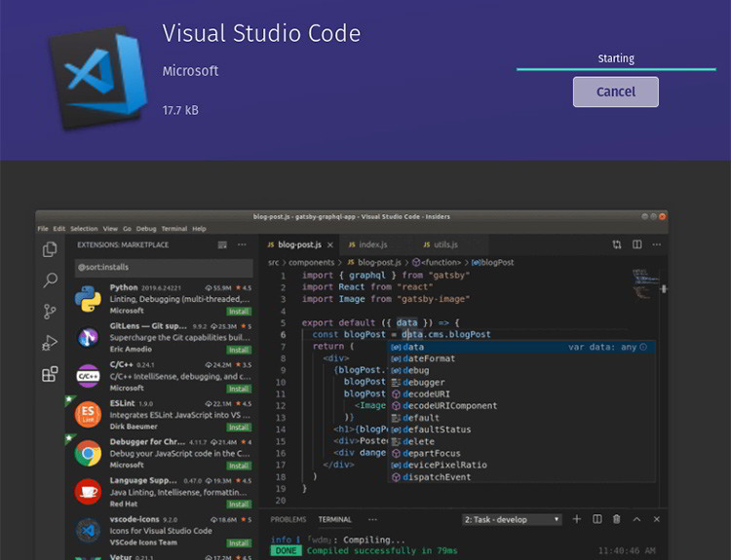Open the Explorer files icon in activity bar
Viewport: 731px width, 560px height.
click(x=50, y=249)
